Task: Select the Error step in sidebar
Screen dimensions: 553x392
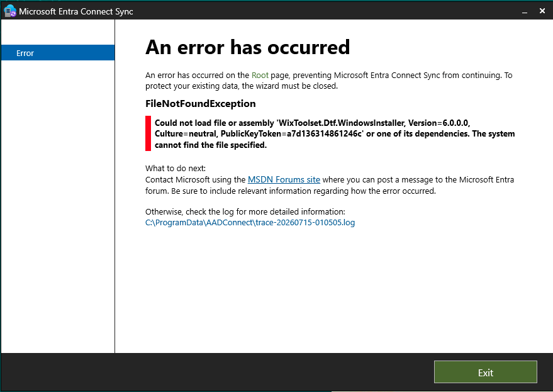Action: [x=58, y=53]
